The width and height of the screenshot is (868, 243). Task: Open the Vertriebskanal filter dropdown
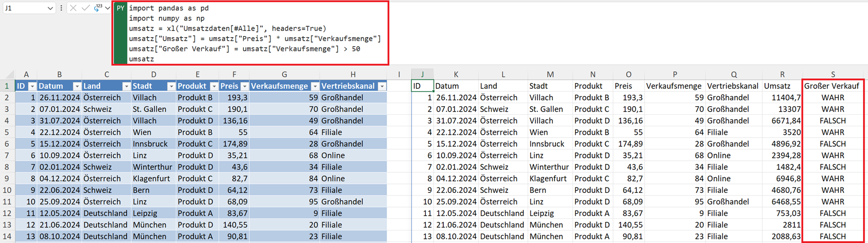[x=382, y=86]
